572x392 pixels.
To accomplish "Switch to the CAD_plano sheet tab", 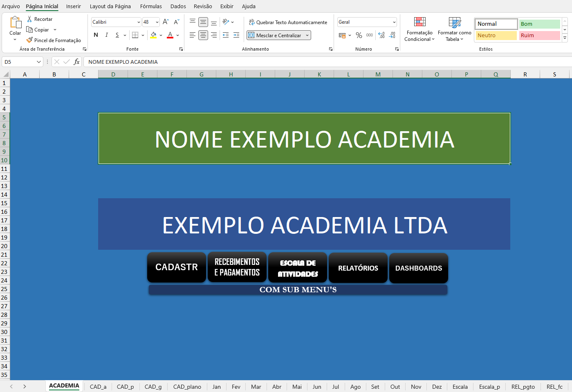I will click(187, 387).
